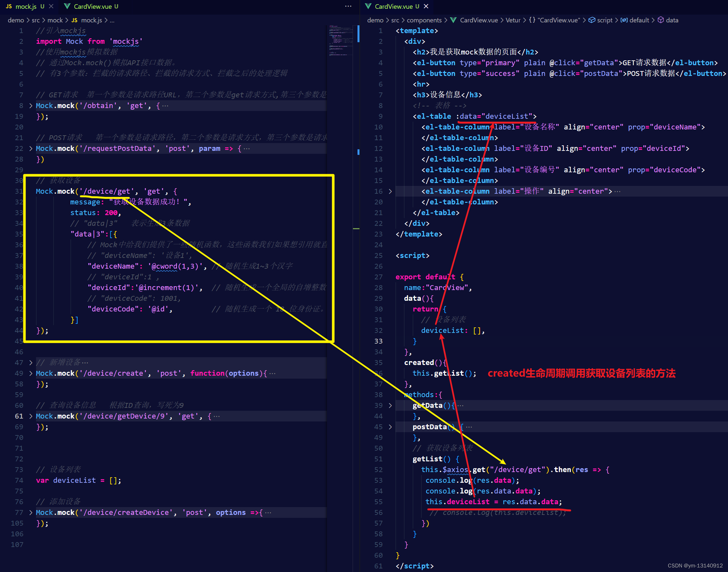Viewport: 728px width, 572px height.
Task: Expand folded '/device/create' block at line 49
Action: click(x=31, y=373)
